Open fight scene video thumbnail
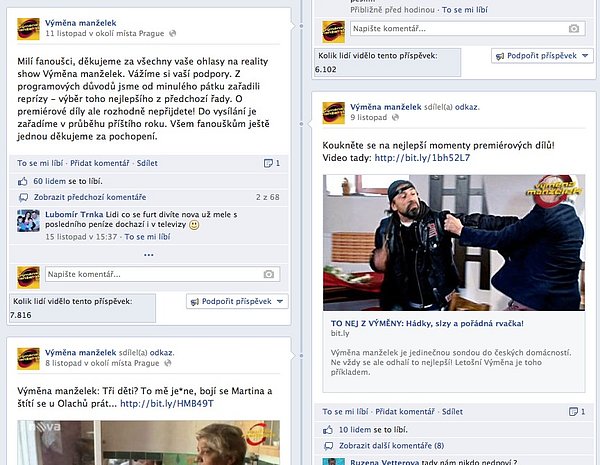The image size is (600, 465). (x=454, y=243)
